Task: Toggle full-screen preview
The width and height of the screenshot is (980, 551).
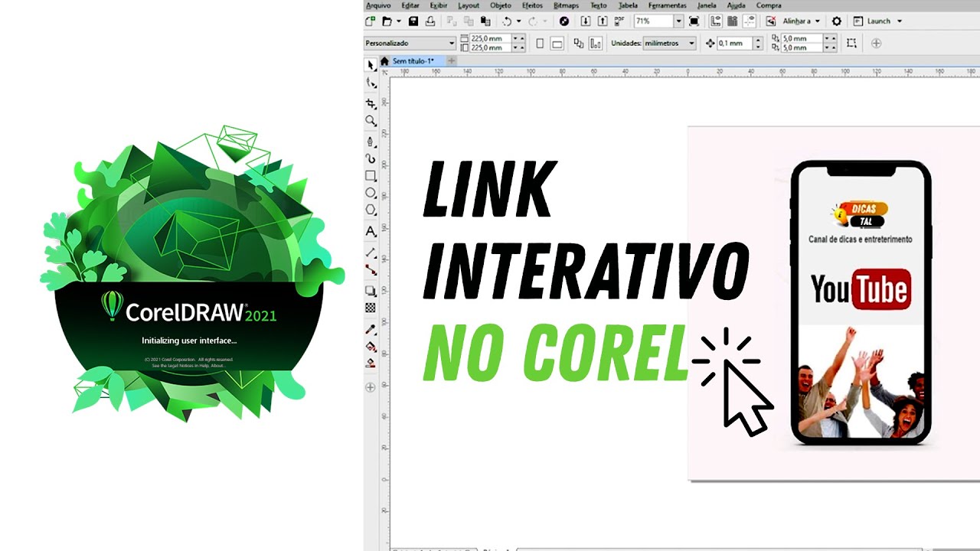Action: (694, 21)
